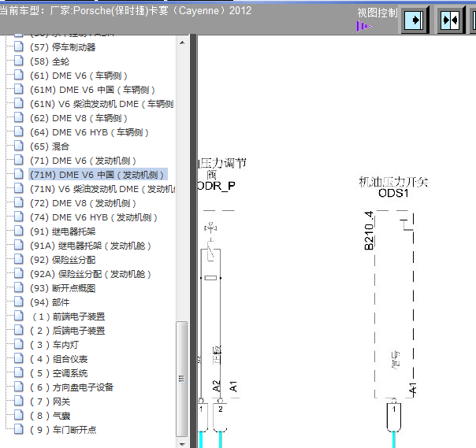Image resolution: width=476 pixels, height=448 pixels.
Task: Click the right-arrow view control button
Action: [x=415, y=20]
